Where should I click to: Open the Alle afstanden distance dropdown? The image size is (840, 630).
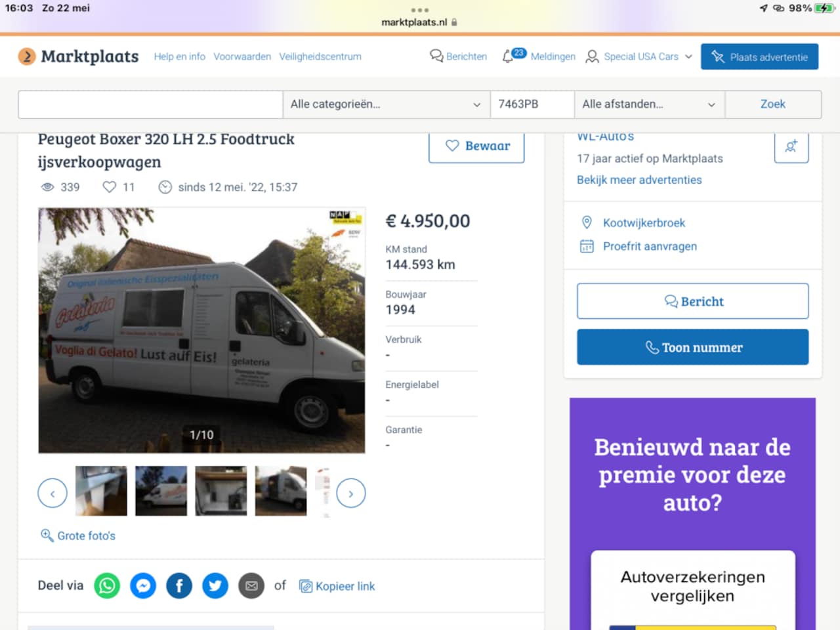tap(648, 104)
